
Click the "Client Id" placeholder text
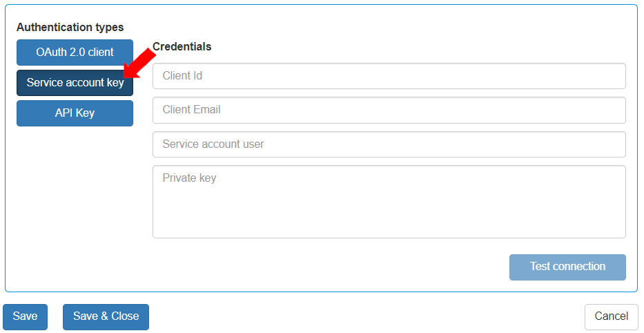click(182, 76)
